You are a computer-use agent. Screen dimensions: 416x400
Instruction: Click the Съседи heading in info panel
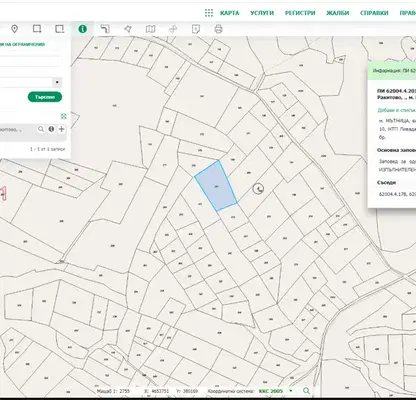(386, 182)
